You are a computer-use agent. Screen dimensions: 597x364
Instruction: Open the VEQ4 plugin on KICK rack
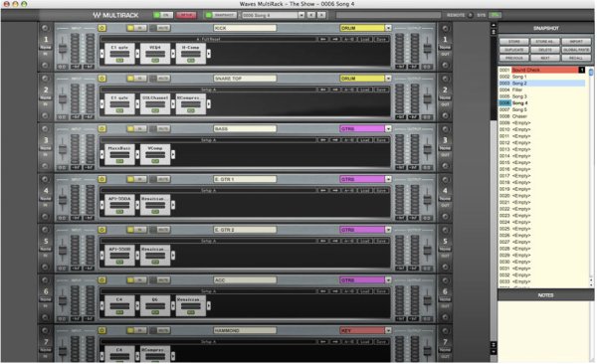pos(155,54)
